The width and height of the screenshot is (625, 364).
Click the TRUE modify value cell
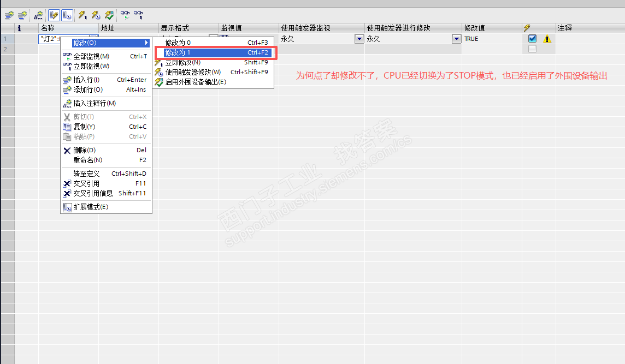(x=492, y=39)
